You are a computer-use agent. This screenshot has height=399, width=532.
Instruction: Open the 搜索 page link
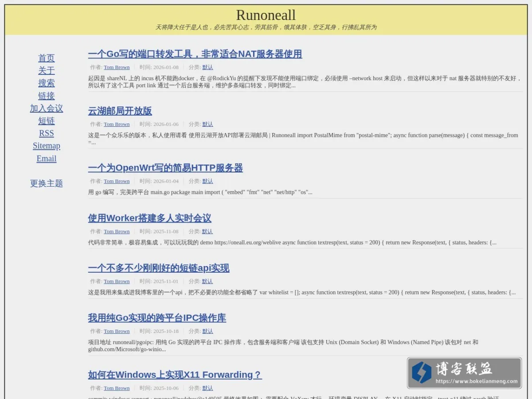coord(46,83)
